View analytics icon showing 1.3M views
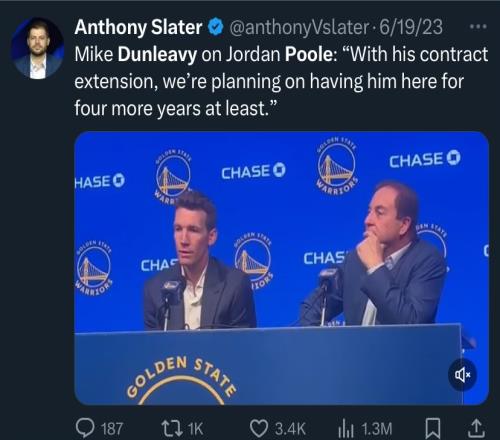The image size is (500, 440). click(x=346, y=429)
